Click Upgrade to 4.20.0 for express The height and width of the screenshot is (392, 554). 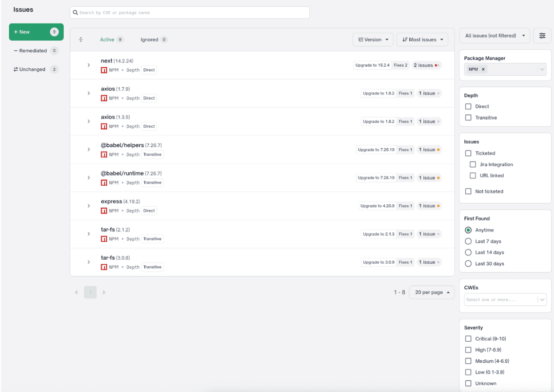377,206
